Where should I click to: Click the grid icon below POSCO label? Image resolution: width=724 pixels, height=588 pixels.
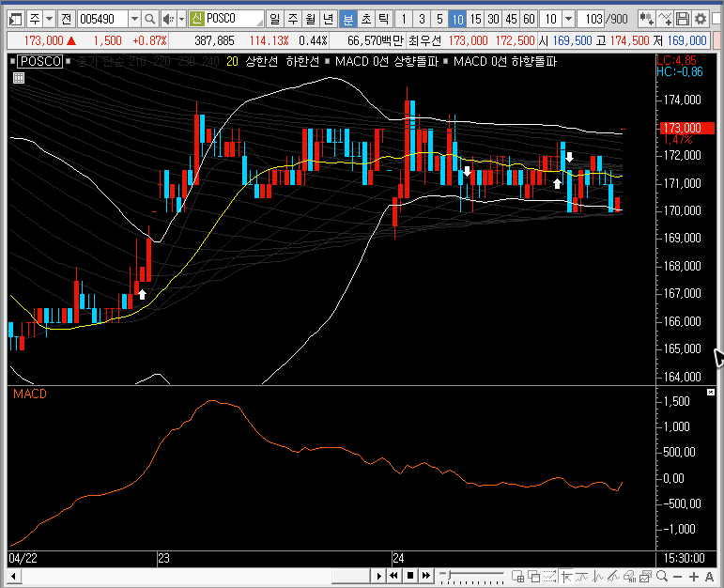click(x=19, y=78)
